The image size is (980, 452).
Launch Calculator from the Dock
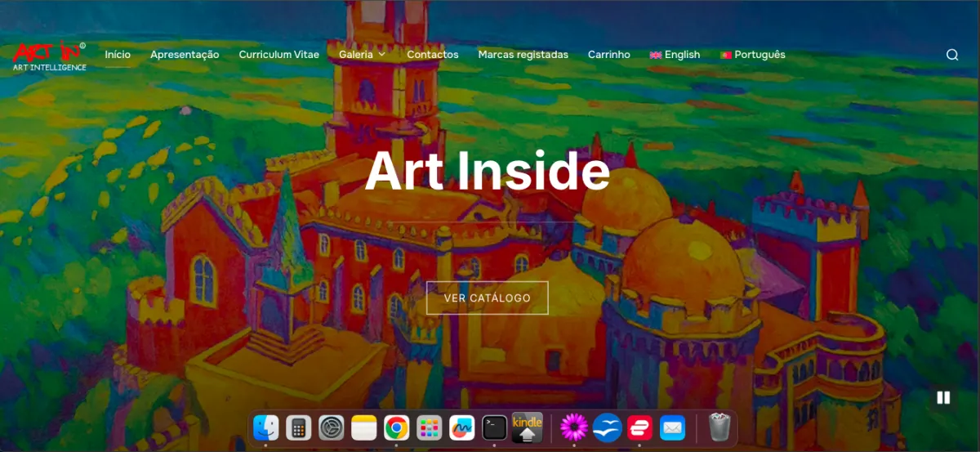pyautogui.click(x=299, y=427)
